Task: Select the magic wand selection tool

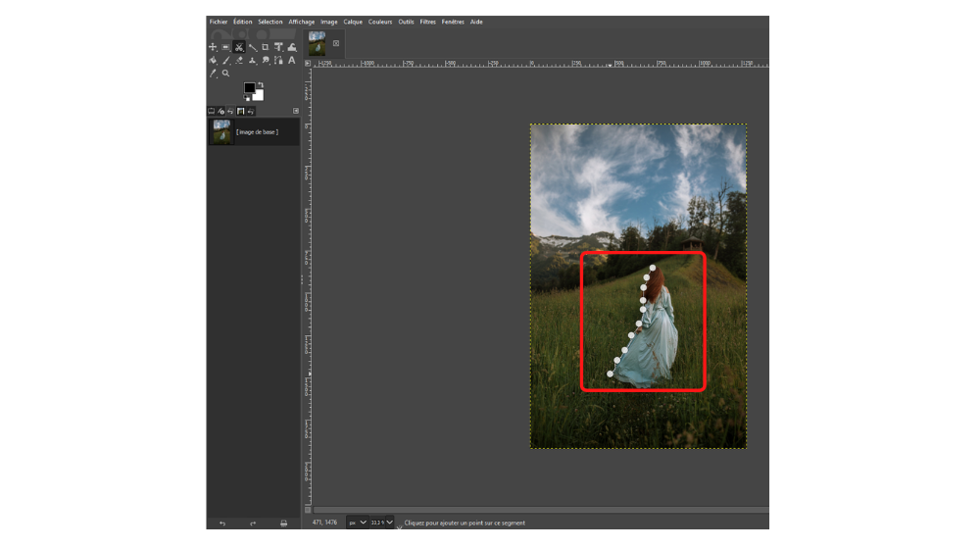Action: pyautogui.click(x=253, y=47)
